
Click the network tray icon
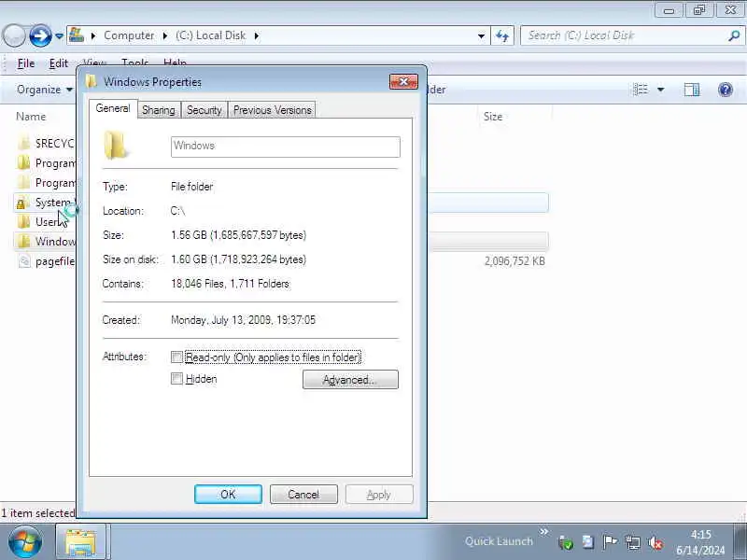(x=633, y=542)
